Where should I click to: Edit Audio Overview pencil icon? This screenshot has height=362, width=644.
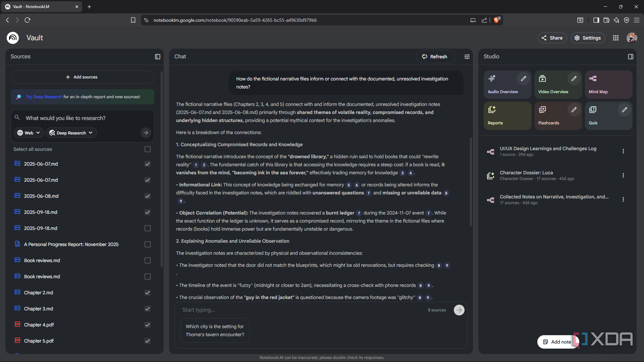(x=523, y=78)
